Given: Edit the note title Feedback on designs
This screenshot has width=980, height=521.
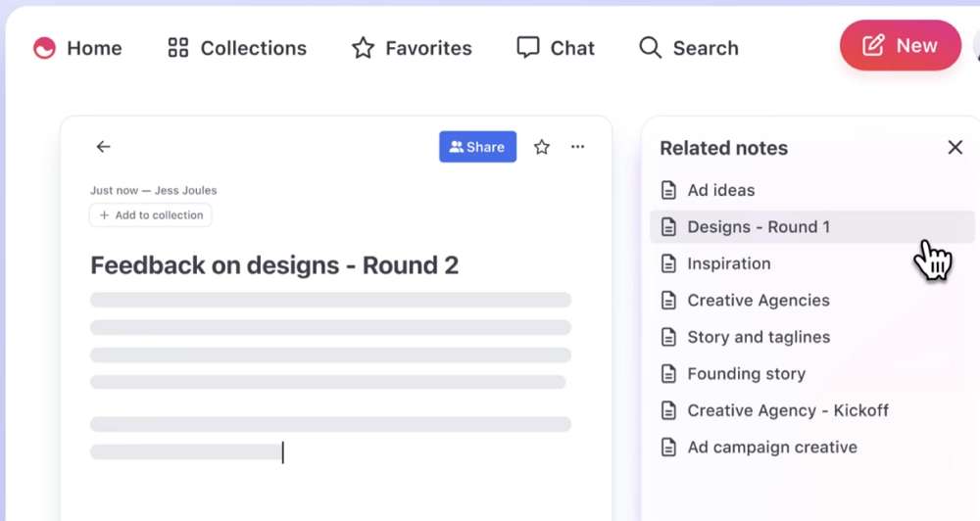Looking at the screenshot, I should click(274, 265).
